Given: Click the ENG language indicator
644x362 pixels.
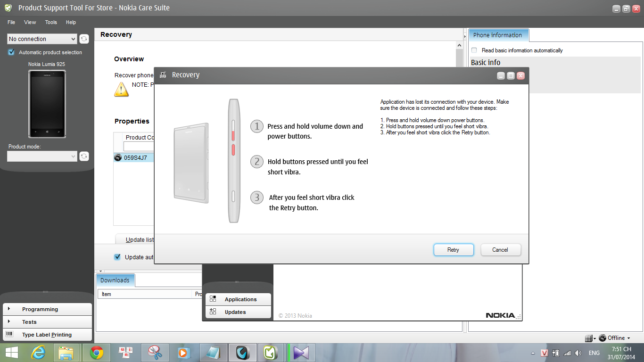Looking at the screenshot, I should [594, 353].
